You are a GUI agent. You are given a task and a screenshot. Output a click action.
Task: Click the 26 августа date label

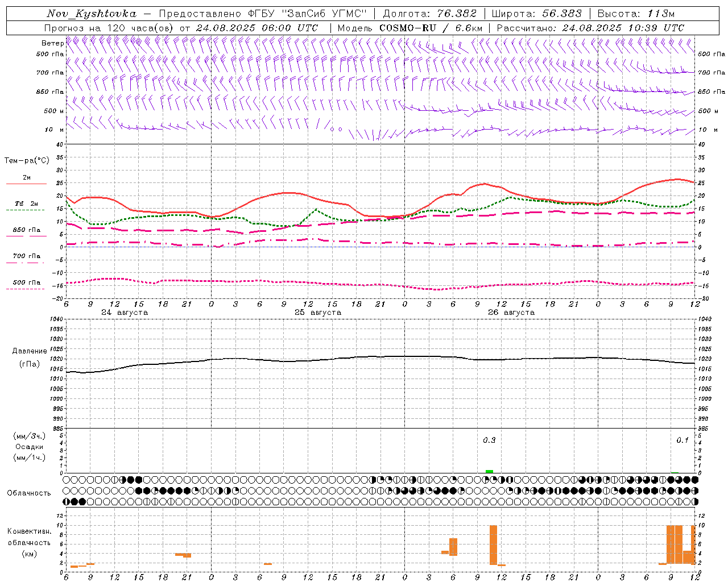point(511,312)
